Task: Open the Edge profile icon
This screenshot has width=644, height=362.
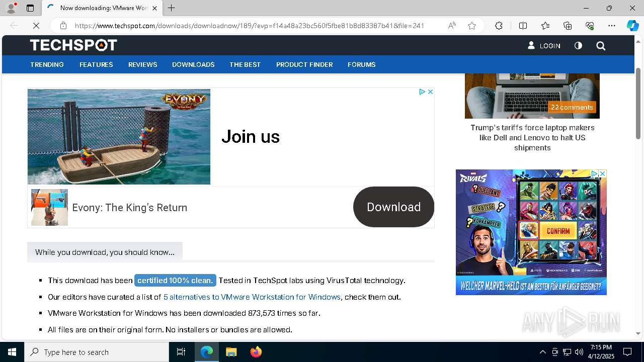Action: point(11,8)
